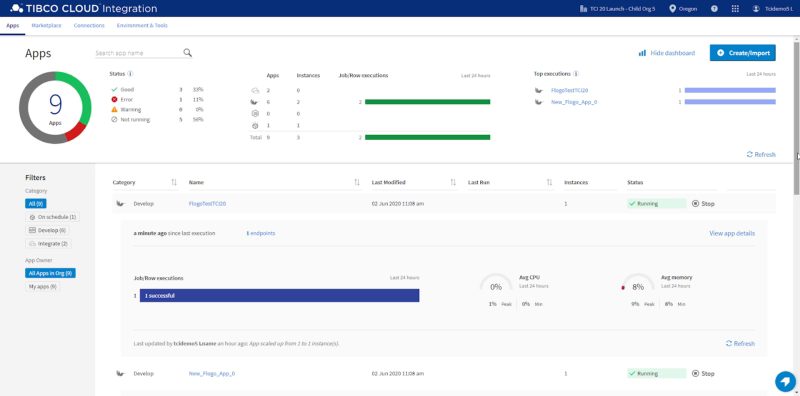
Task: Click the red Error status icon
Action: 114,100
